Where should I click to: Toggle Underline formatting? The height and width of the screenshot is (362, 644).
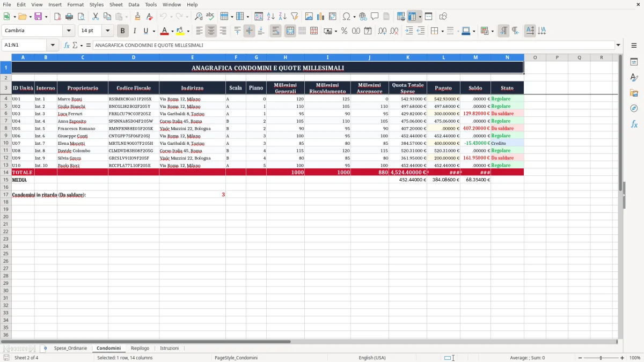(145, 31)
